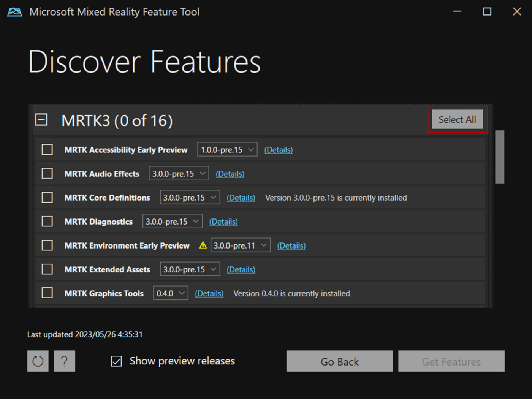The image size is (532, 399).
Task: View Details for MRTK Diagnostics
Action: pos(223,222)
